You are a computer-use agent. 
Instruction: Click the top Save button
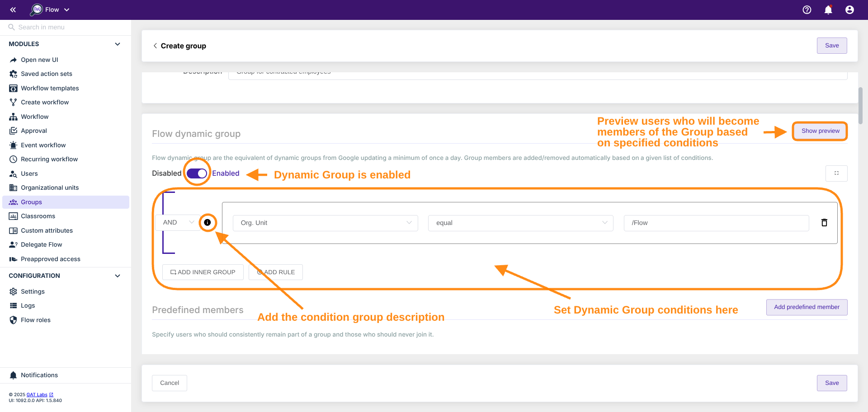832,46
